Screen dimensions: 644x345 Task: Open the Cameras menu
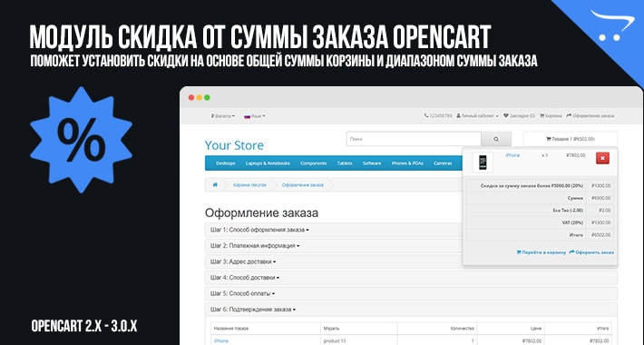(443, 163)
